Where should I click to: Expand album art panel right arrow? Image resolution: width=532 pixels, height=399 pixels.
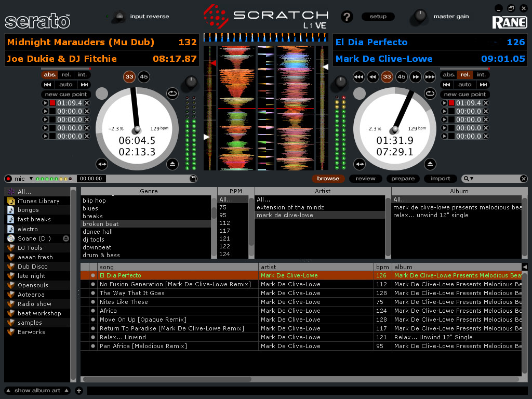(66, 391)
